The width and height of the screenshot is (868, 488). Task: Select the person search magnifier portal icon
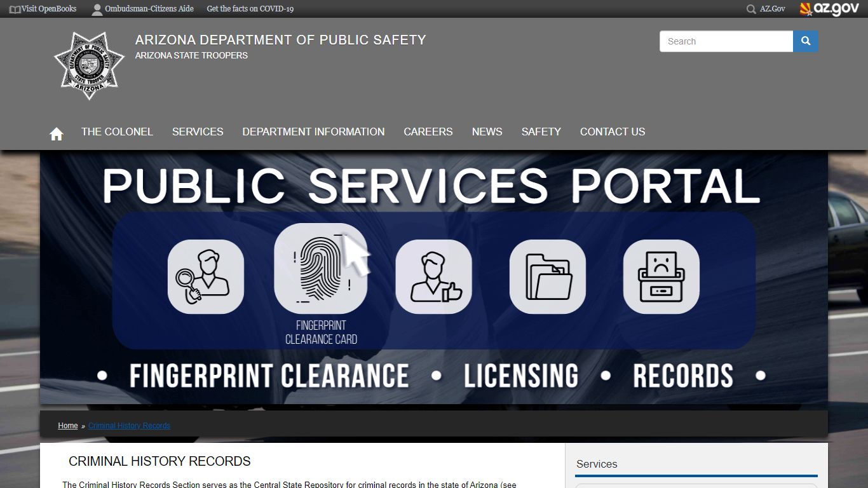click(x=206, y=276)
